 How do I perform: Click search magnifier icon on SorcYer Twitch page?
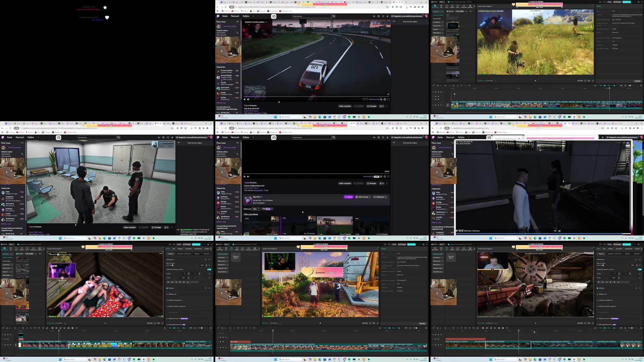click(334, 137)
